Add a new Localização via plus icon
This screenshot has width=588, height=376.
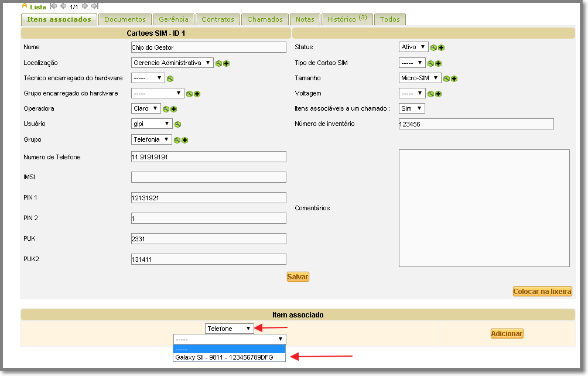(227, 63)
